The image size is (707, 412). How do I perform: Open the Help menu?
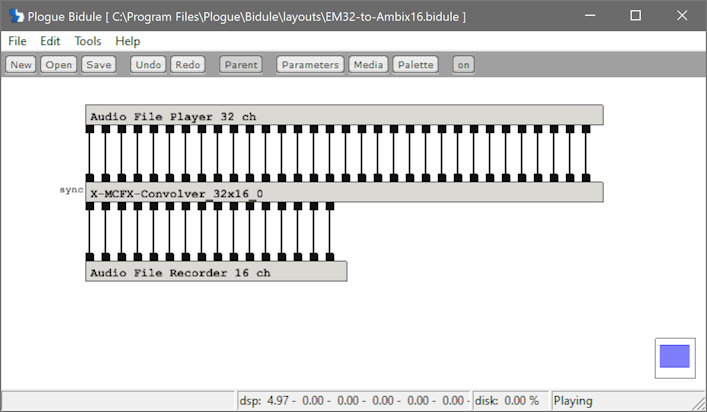[x=128, y=41]
